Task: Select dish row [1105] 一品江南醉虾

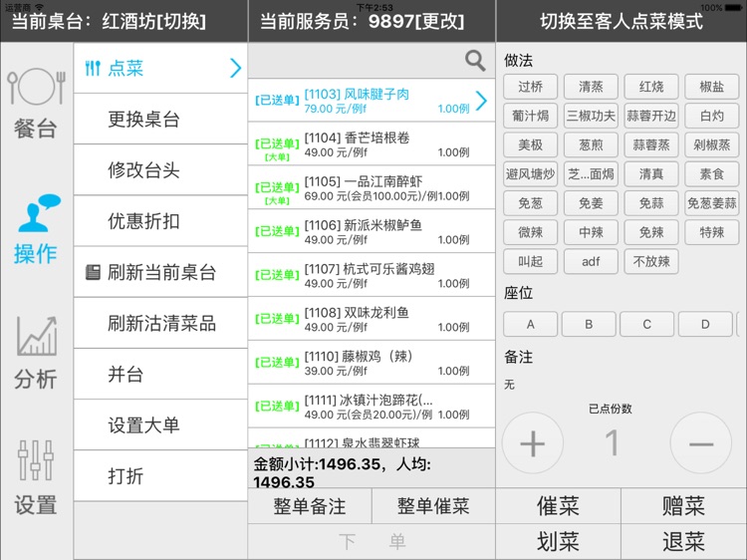Action: [x=372, y=188]
